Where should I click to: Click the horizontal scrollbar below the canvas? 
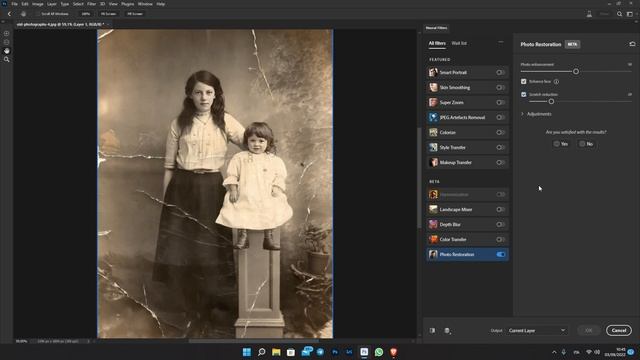click(x=253, y=341)
